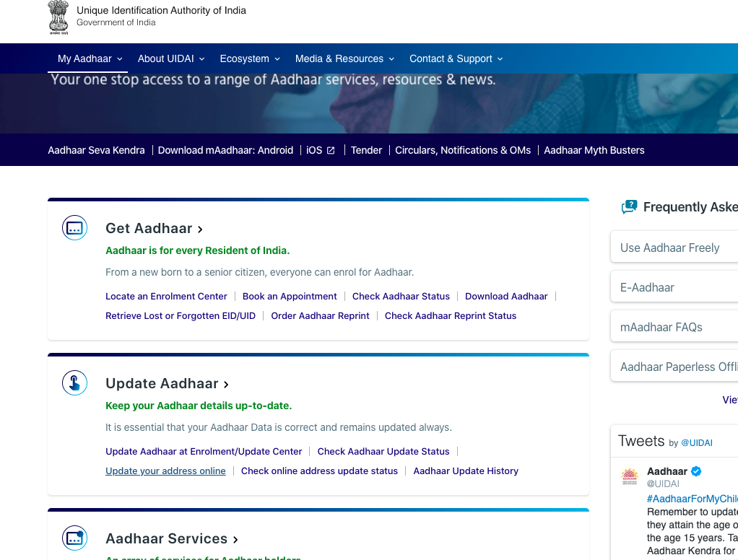Go to Aadhaar Myth Busters page
Viewport: 738px width, 560px height.
point(594,150)
